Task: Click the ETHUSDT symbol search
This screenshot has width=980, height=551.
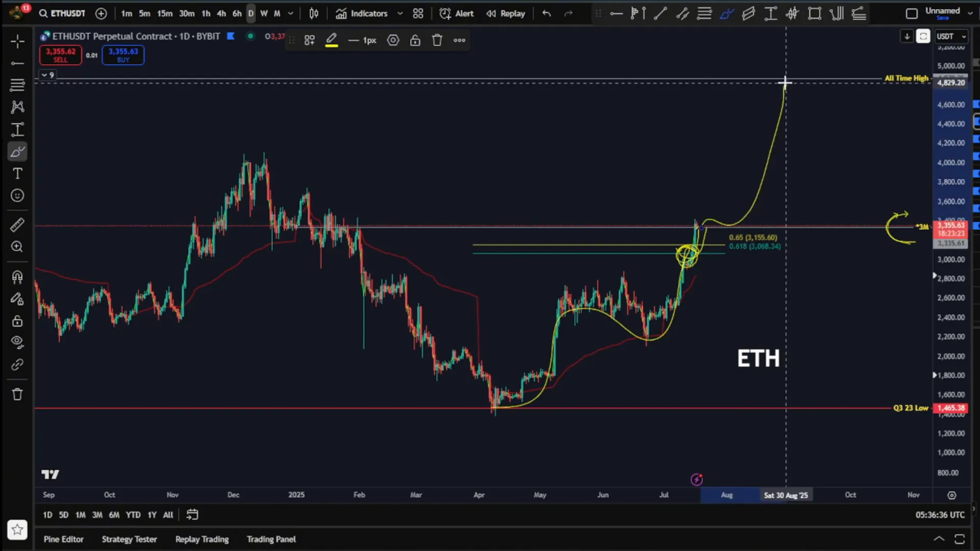Action: [62, 13]
